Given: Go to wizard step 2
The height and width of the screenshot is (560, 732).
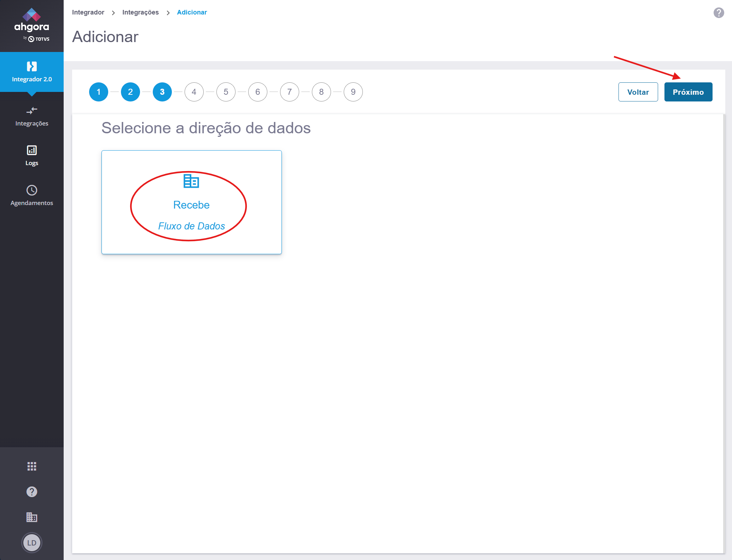Looking at the screenshot, I should pos(130,92).
